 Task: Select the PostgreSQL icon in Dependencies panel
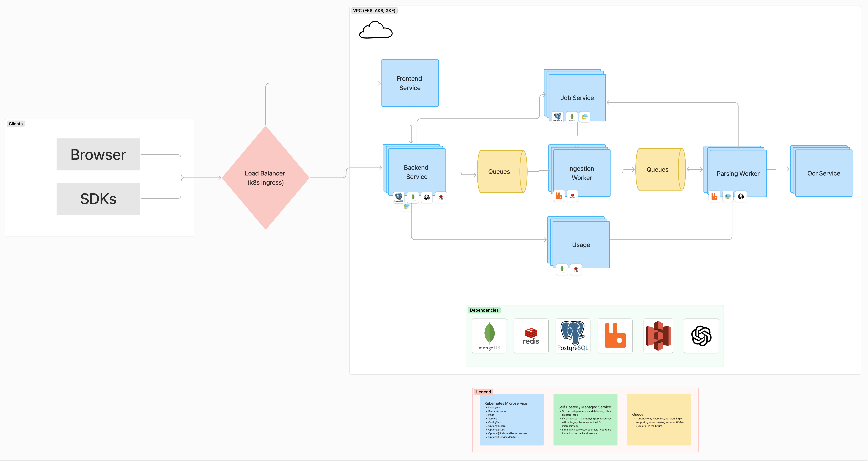[x=573, y=336]
